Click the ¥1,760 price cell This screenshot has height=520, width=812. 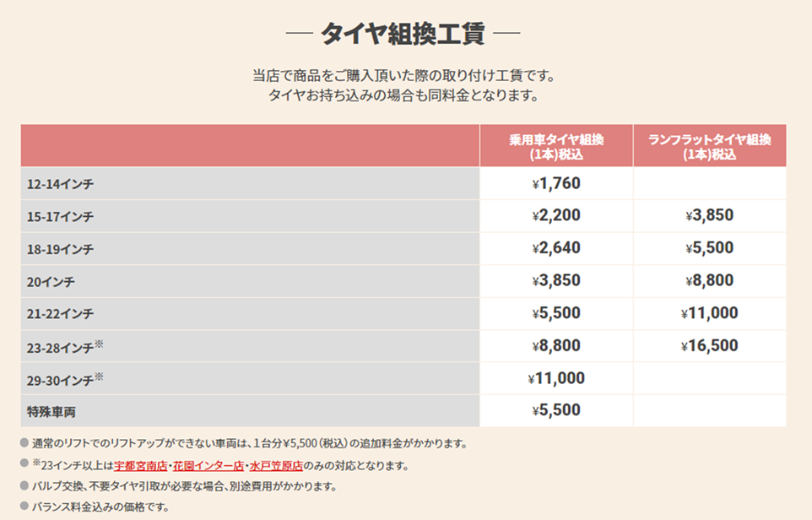pyautogui.click(x=556, y=183)
